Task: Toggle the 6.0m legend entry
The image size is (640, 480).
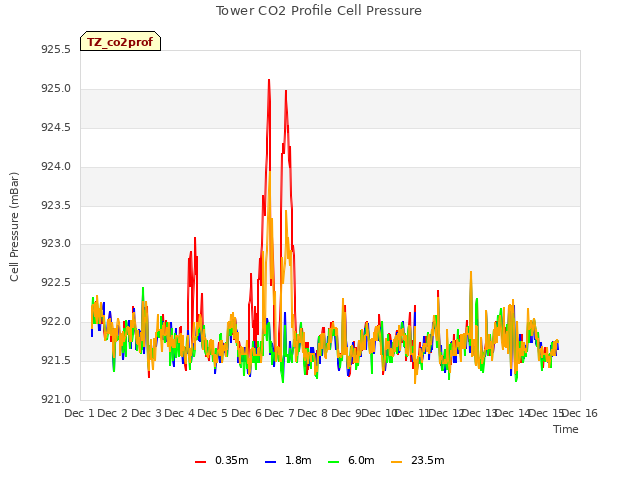Action: (351, 460)
